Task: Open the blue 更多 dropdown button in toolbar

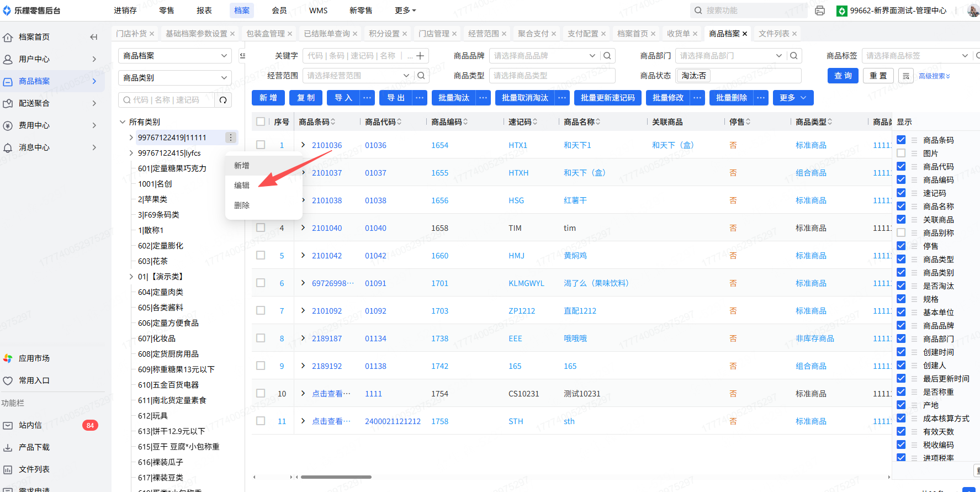Action: tap(793, 98)
